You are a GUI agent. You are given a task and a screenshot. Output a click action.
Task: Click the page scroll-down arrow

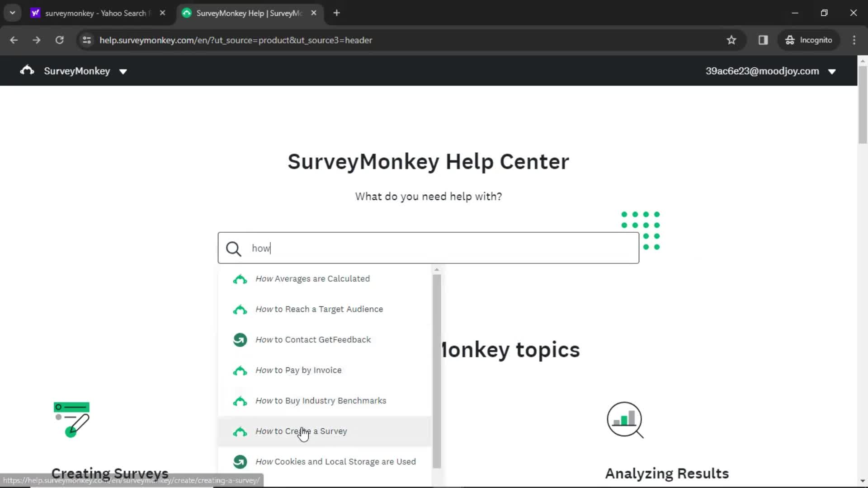[863, 481]
